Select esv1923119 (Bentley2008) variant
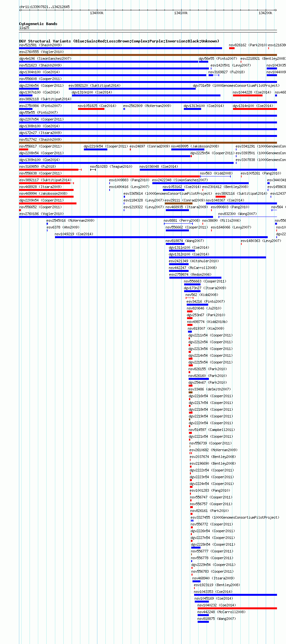 tap(217, 585)
